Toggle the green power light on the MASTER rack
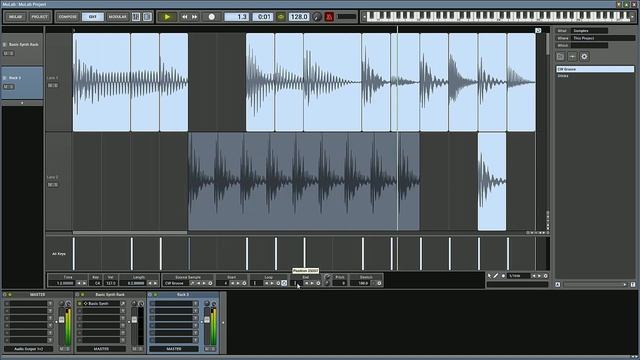 pos(10,295)
